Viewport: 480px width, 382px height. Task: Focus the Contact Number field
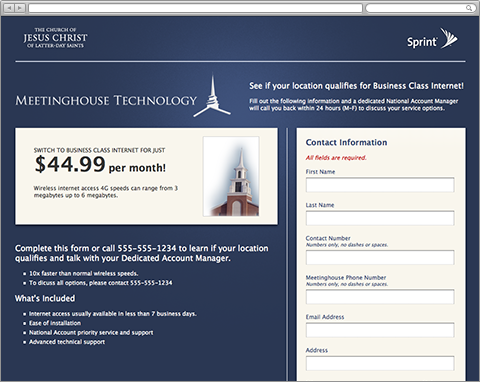pos(380,258)
